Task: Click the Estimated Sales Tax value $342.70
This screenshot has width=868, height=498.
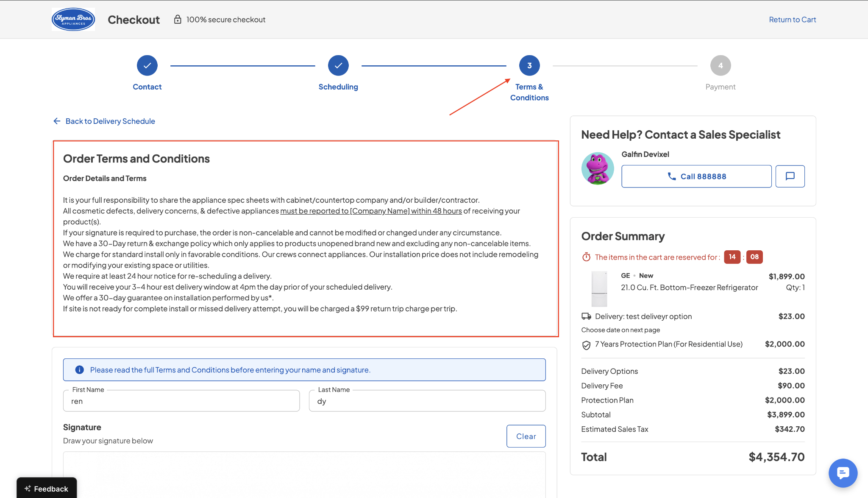Action: pyautogui.click(x=790, y=429)
